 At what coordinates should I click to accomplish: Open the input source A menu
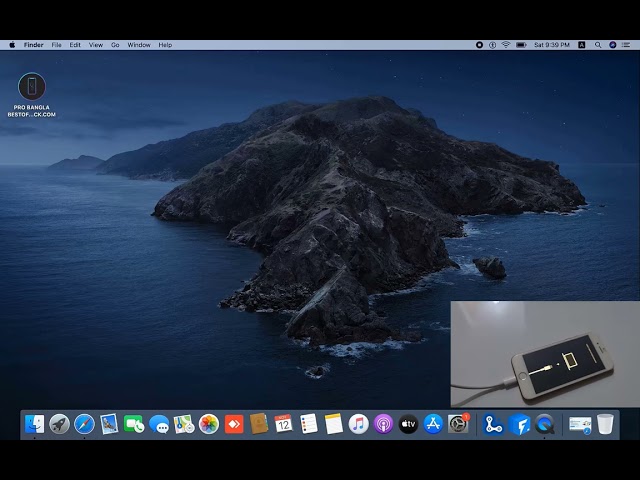(582, 45)
